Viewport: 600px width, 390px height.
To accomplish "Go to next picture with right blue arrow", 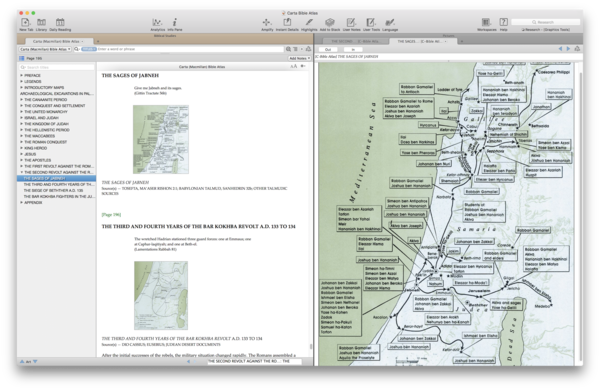I will point(568,49).
